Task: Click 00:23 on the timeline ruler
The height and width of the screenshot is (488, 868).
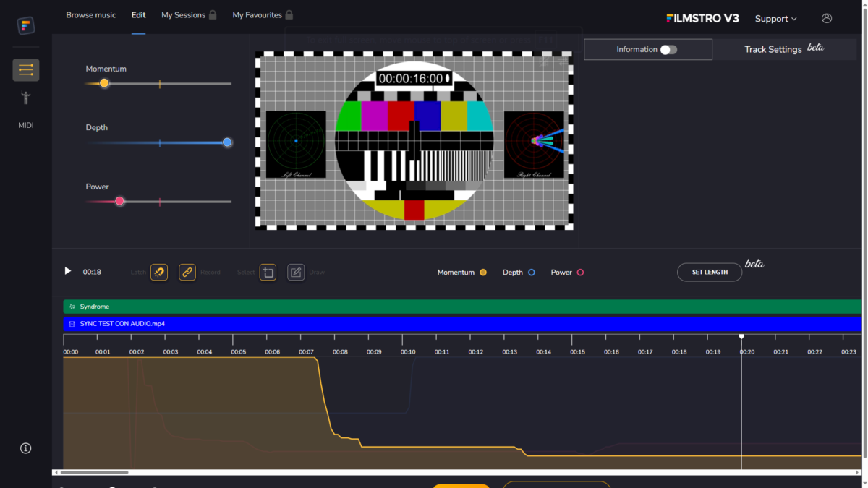Action: [848, 352]
